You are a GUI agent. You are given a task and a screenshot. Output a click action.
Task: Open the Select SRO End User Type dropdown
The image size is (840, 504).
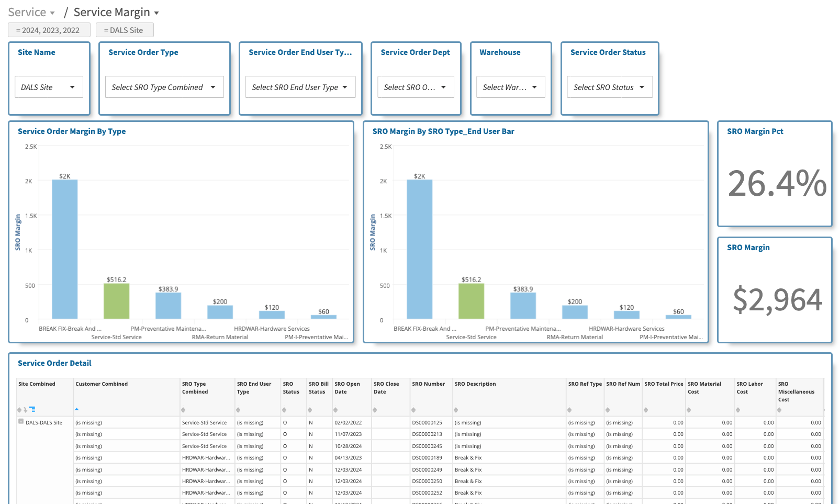coord(300,87)
